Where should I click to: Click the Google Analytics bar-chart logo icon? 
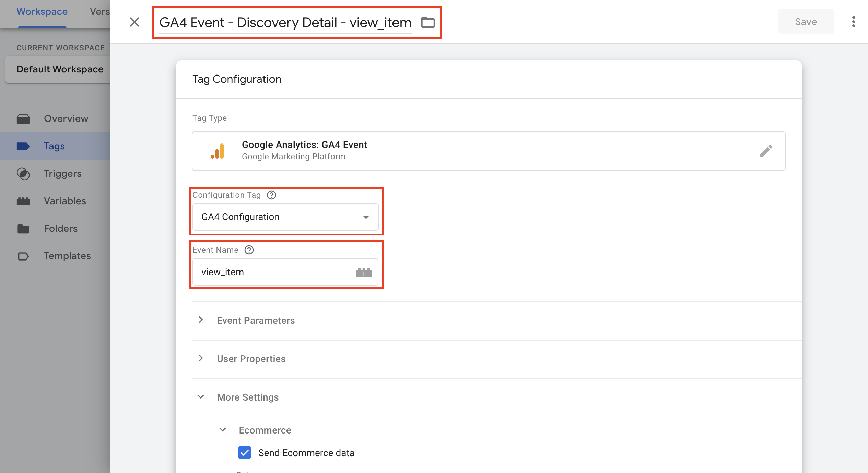pyautogui.click(x=217, y=151)
